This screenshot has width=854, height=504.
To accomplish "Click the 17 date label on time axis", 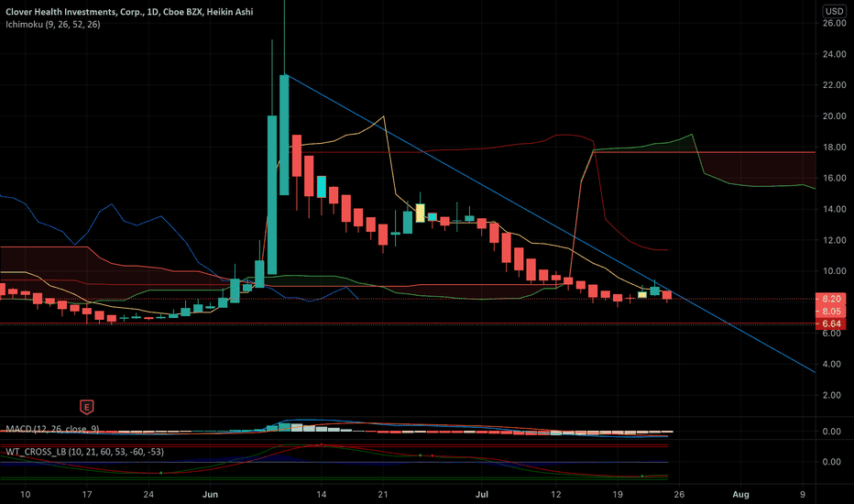I will 87,495.
